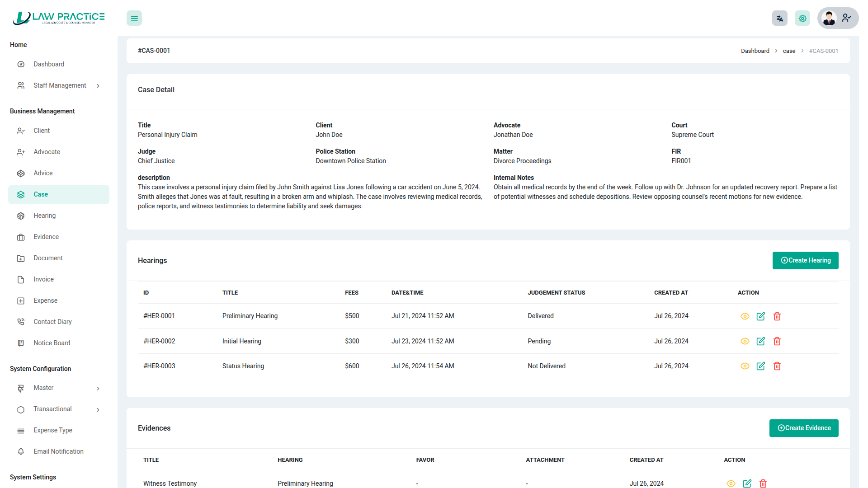
Task: Open the Hearing sidebar menu item
Action: (44, 216)
